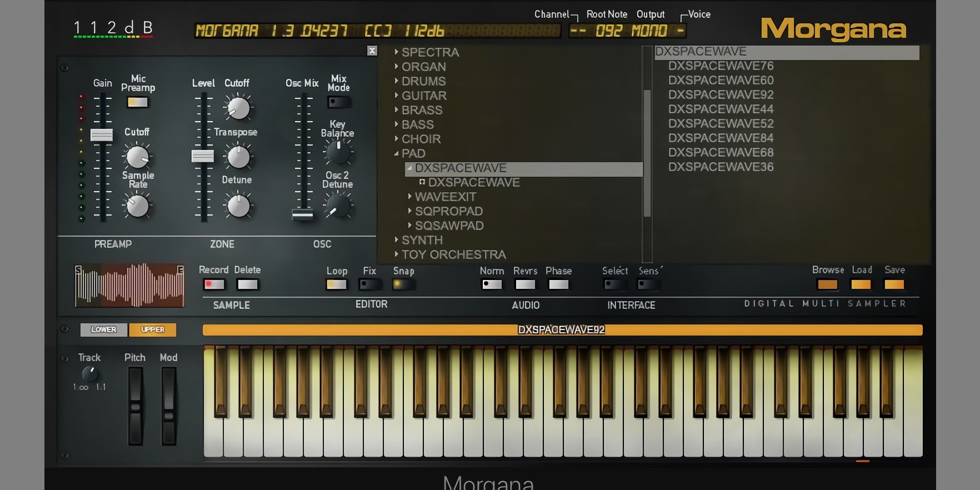Click the Zone Level fader handle

click(203, 156)
